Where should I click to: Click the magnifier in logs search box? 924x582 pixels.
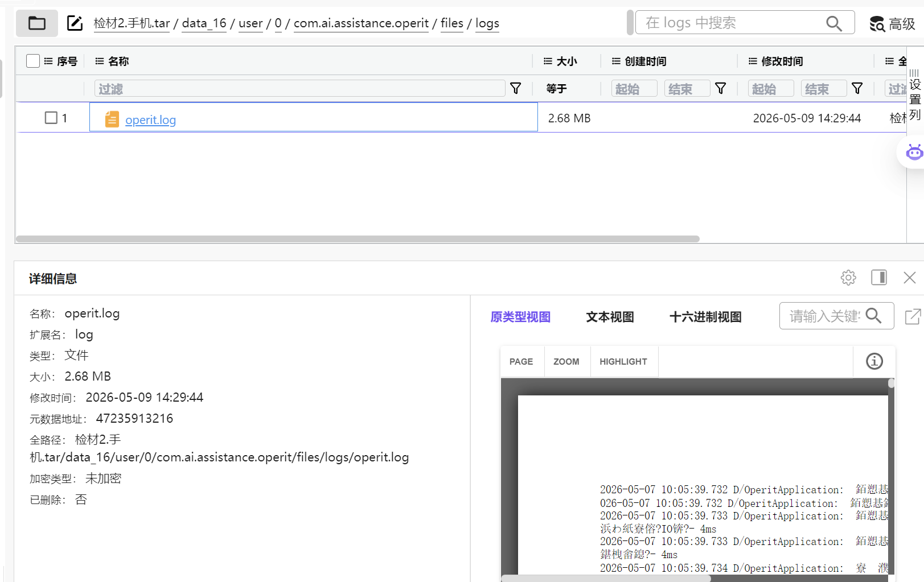(834, 23)
